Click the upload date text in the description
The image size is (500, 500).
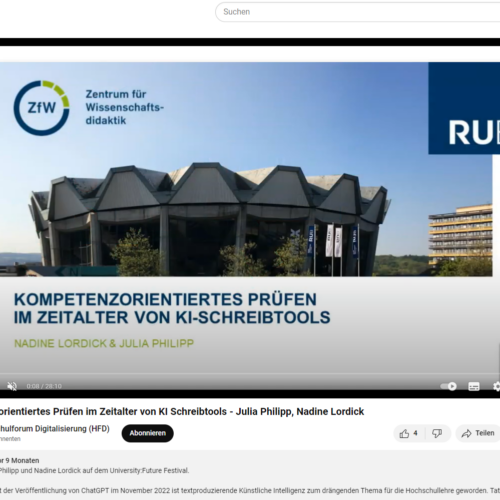point(20,460)
